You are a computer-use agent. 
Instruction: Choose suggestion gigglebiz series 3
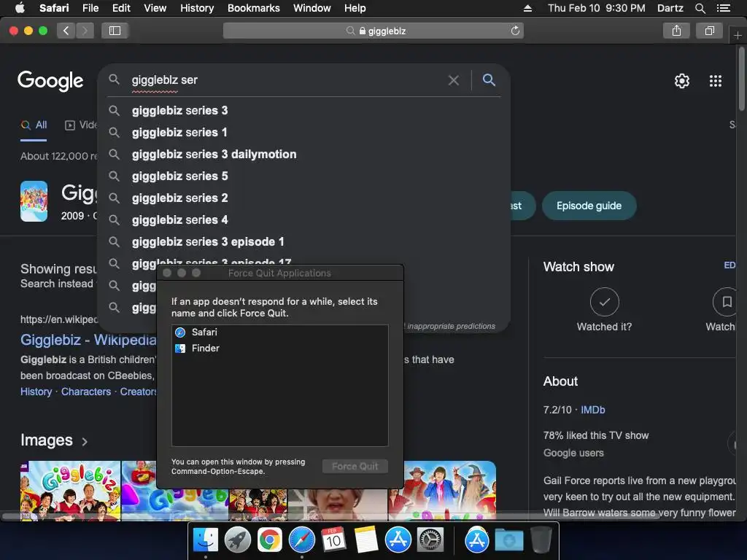point(304,111)
